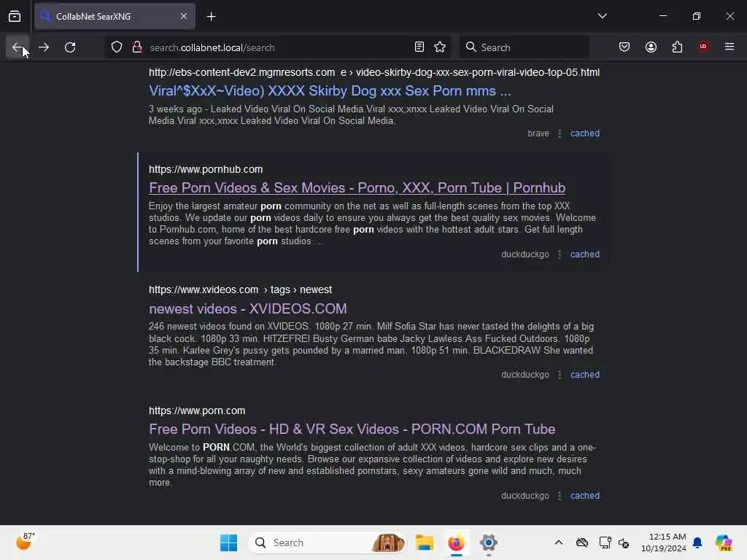Screen dimensions: 747x560
Task: Open the newest videos result title link
Action: [x=248, y=308]
